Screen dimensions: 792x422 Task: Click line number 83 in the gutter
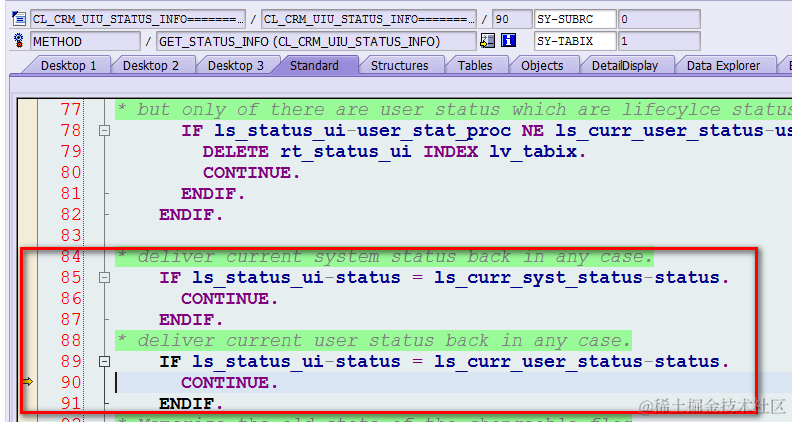71,236
